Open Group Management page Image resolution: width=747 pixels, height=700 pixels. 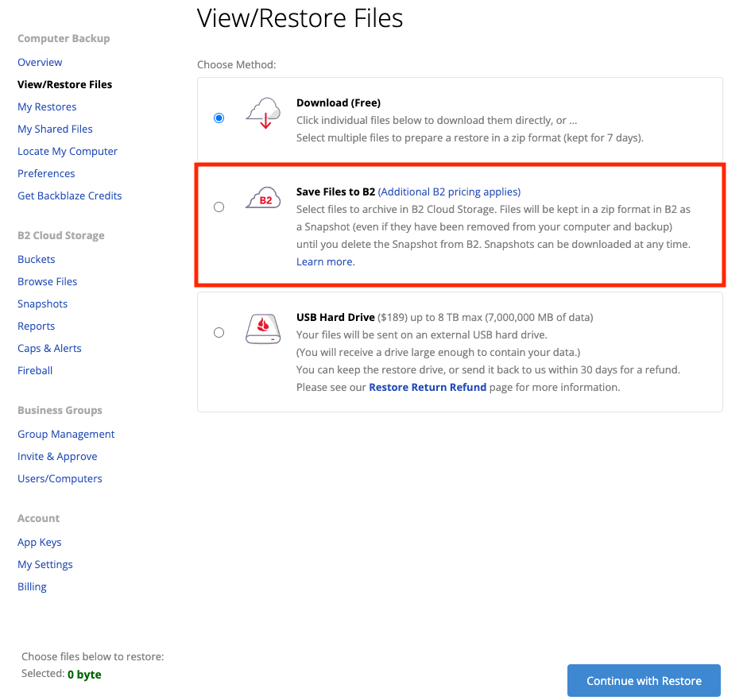[x=66, y=435]
